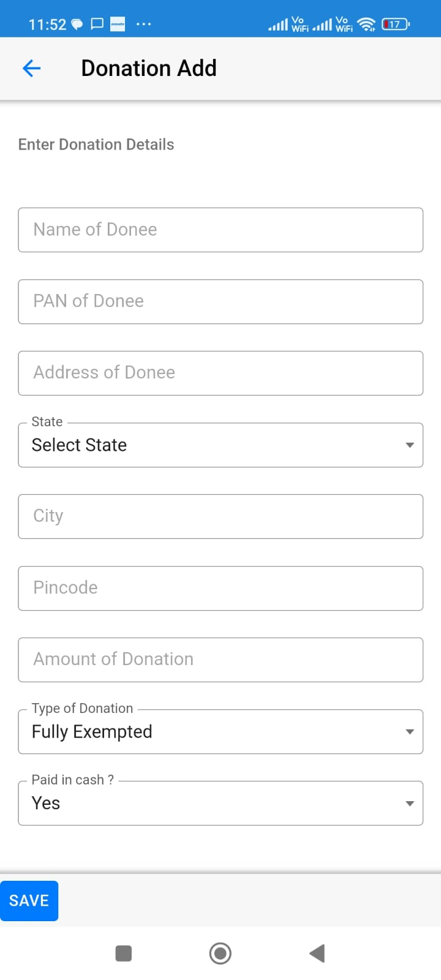441x980 pixels.
Task: Open the Select State dropdown
Action: pyautogui.click(x=221, y=445)
